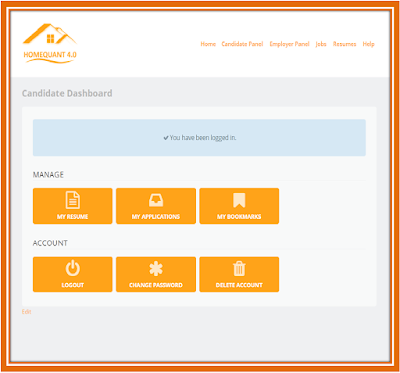Screen dimensions: 400x373
Task: Click the CHANGE PASSWORD button label
Action: click(x=156, y=285)
